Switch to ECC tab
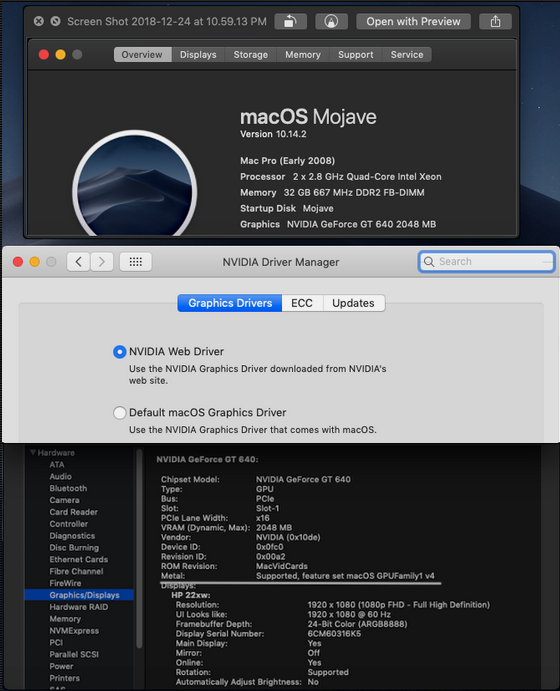Viewport: 560px width, 691px height. [302, 303]
